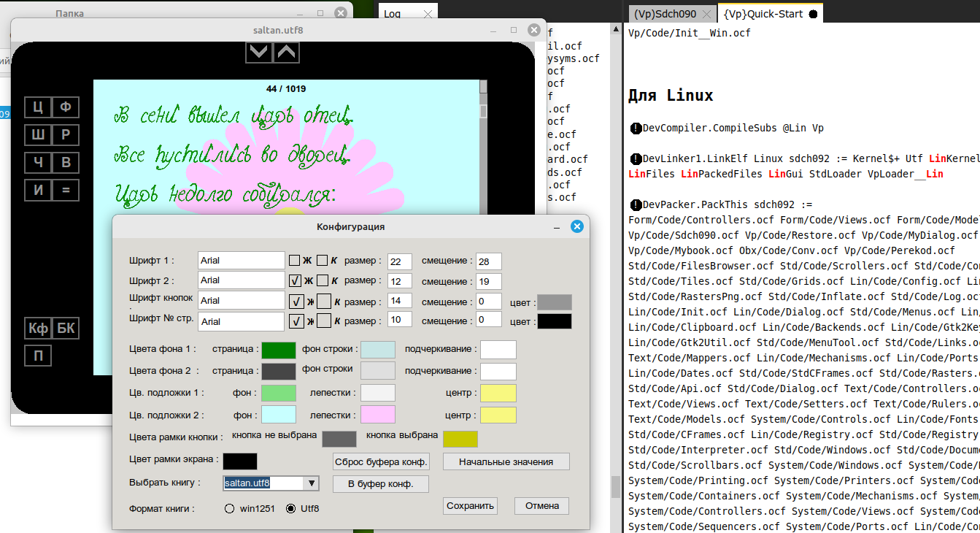Click the Ф button in reader sidebar
The width and height of the screenshot is (980, 533).
[x=66, y=107]
